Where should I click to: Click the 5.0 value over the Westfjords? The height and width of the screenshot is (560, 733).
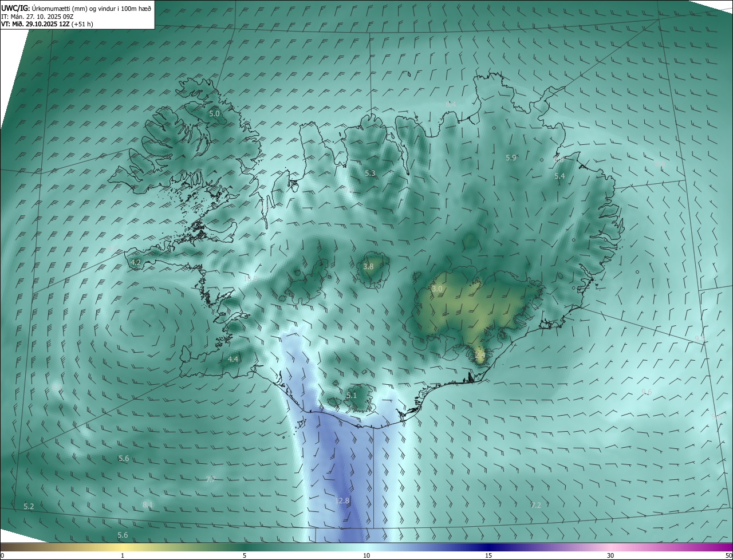(214, 114)
